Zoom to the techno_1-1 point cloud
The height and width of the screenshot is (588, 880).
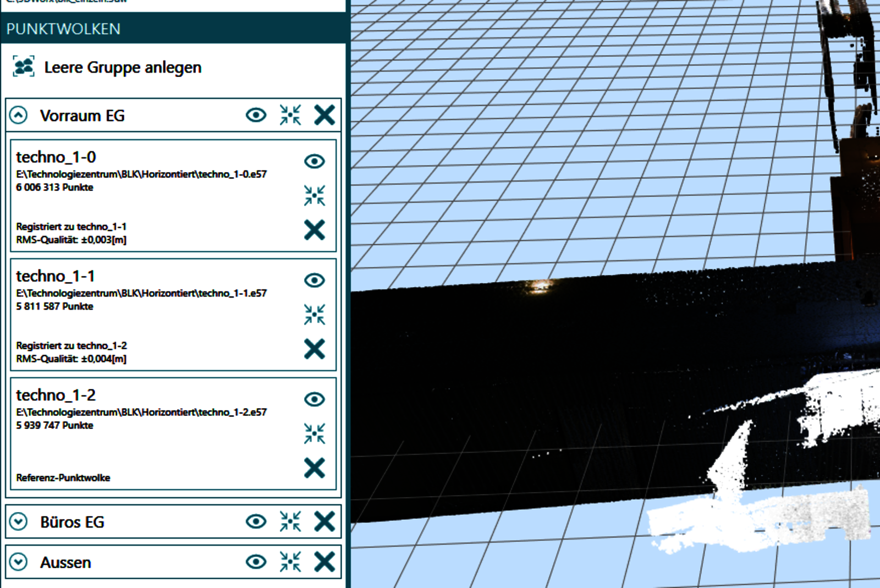click(x=315, y=315)
